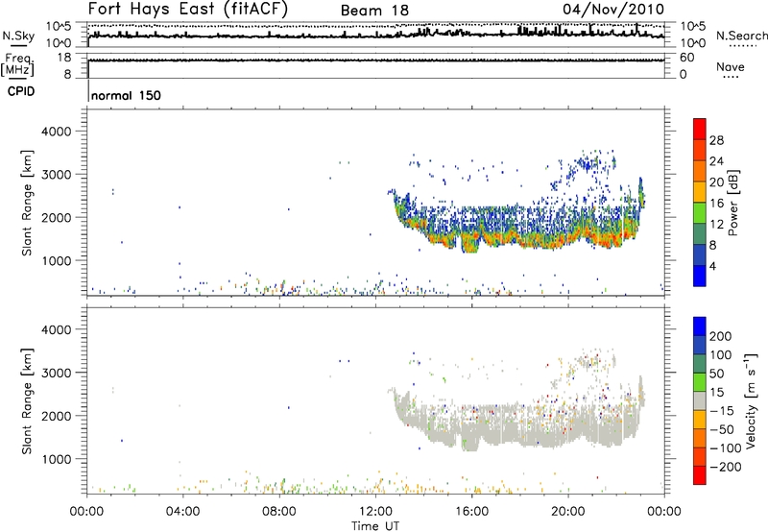The image size is (768, 532).
Task: Click the "Slant Range [km]" label of power panel
Action: point(27,203)
